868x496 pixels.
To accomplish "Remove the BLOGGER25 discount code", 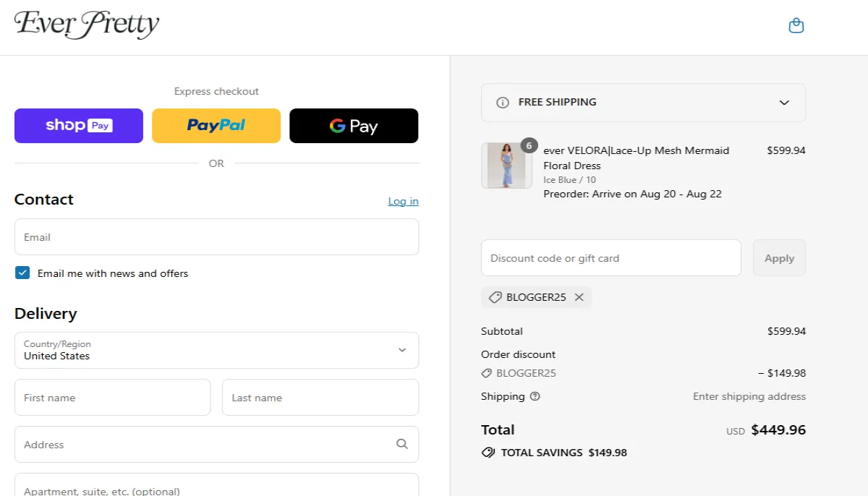I will point(579,296).
